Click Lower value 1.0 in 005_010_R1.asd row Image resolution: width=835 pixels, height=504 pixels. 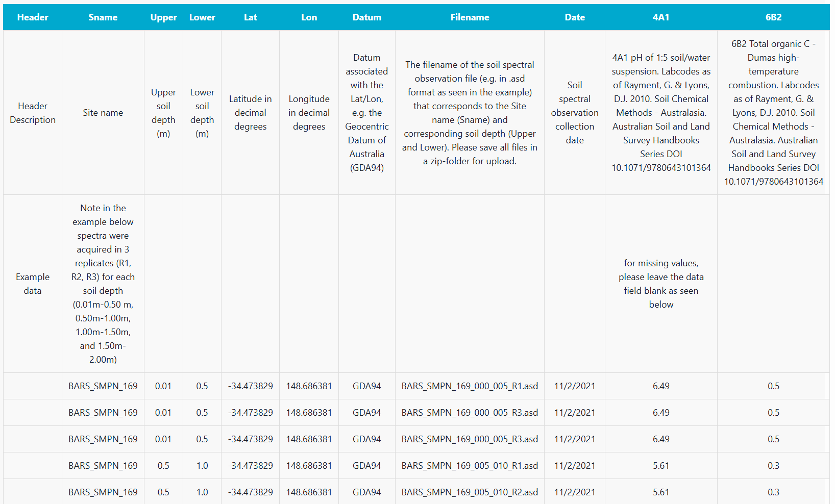[202, 466]
